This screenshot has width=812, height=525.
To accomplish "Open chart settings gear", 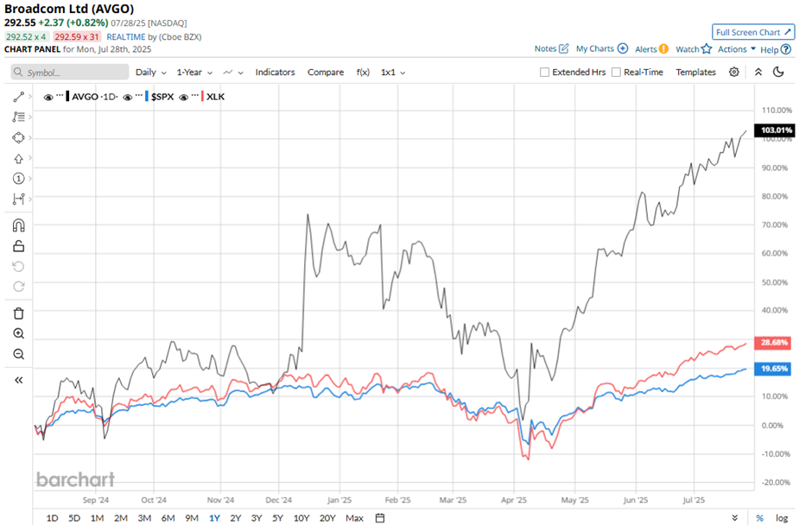I will [x=733, y=72].
